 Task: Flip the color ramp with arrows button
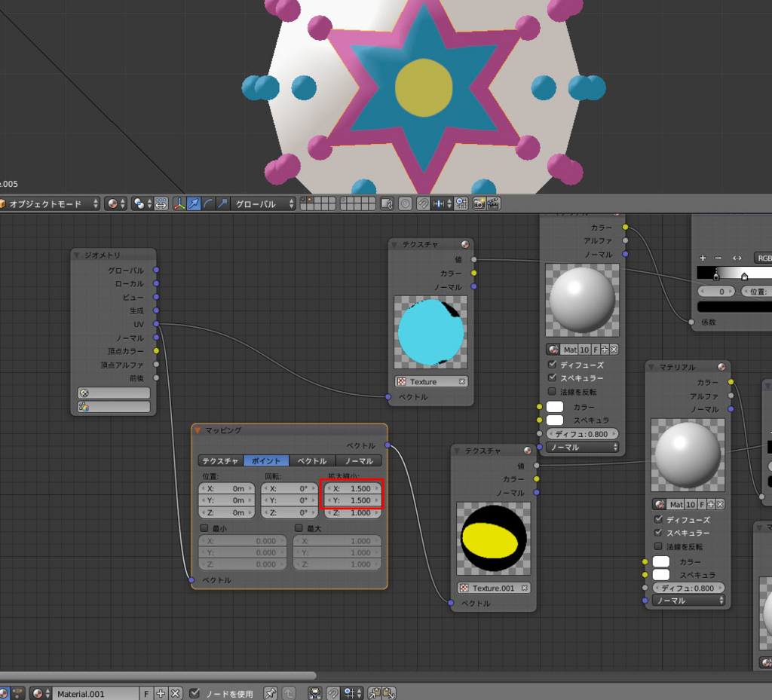point(737,258)
